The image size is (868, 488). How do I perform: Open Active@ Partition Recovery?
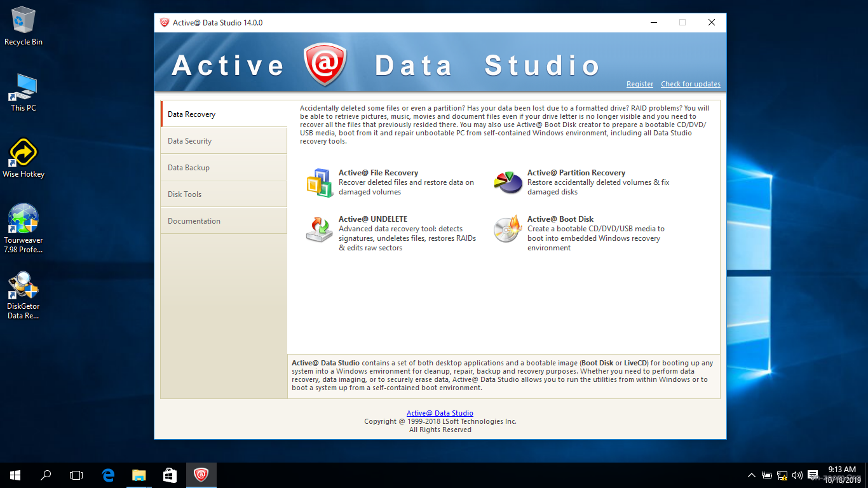(575, 172)
